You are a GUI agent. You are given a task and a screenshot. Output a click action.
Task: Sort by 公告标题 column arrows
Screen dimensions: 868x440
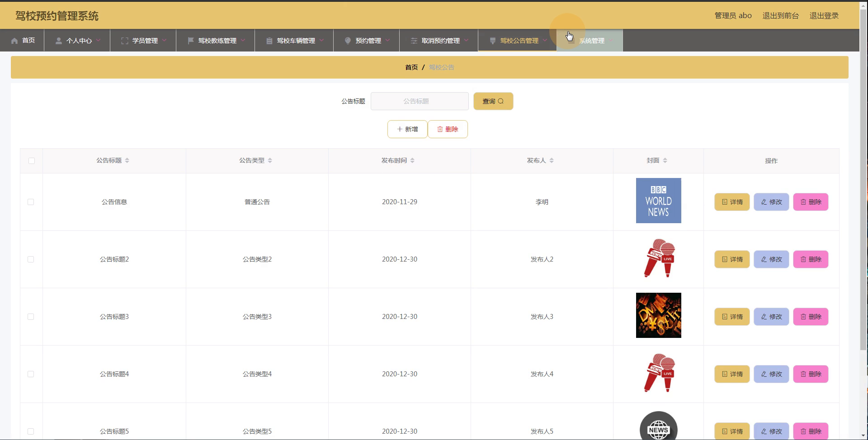127,160
